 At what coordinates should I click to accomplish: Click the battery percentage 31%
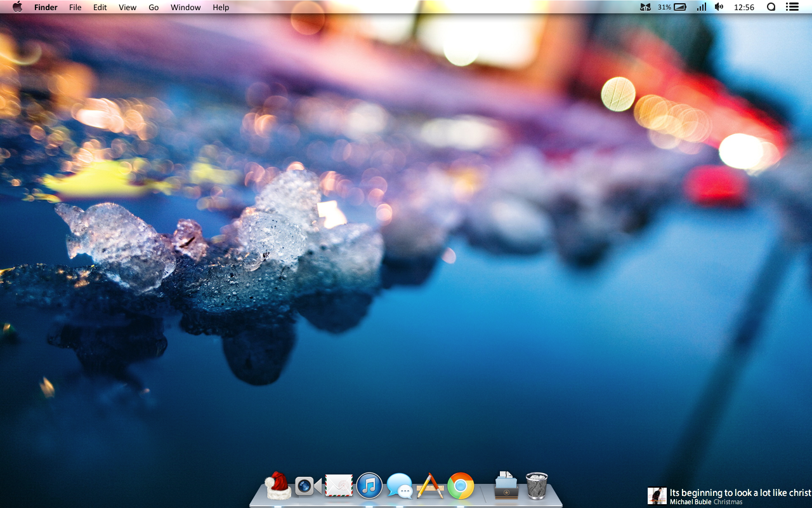pyautogui.click(x=664, y=8)
